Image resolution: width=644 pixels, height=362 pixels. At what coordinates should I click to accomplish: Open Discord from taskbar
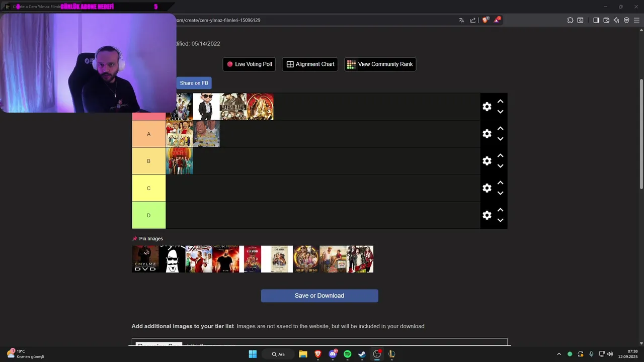333,354
